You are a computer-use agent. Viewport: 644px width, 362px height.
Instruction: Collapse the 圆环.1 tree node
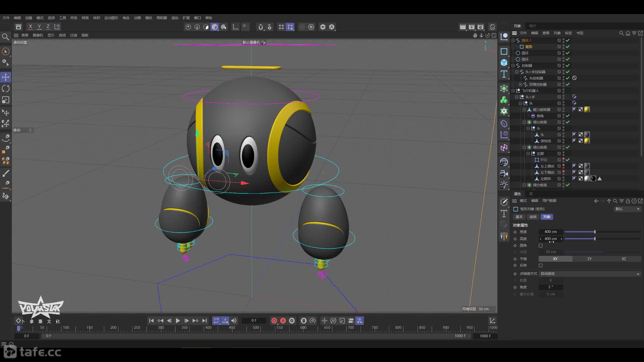click(513, 41)
